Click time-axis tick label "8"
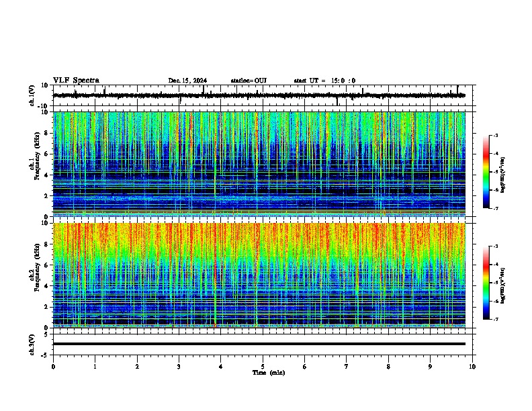The width and height of the screenshot is (532, 411). point(388,367)
